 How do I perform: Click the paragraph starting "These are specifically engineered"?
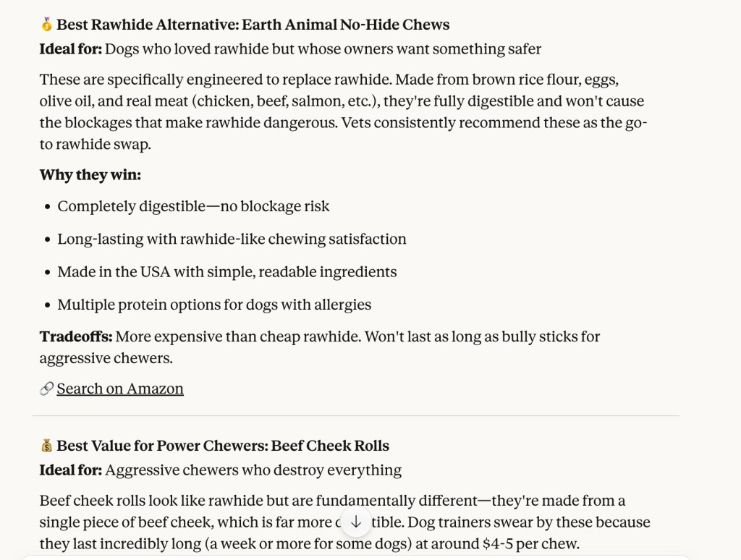click(x=342, y=111)
